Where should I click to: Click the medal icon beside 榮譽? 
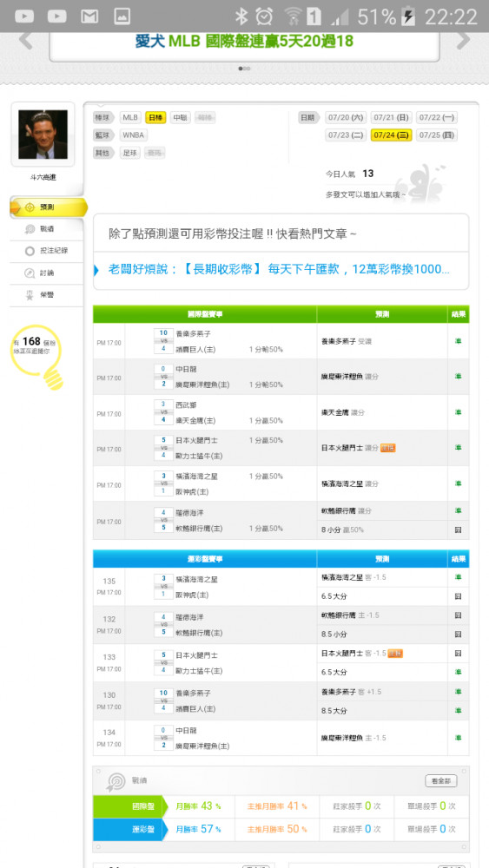pos(30,295)
